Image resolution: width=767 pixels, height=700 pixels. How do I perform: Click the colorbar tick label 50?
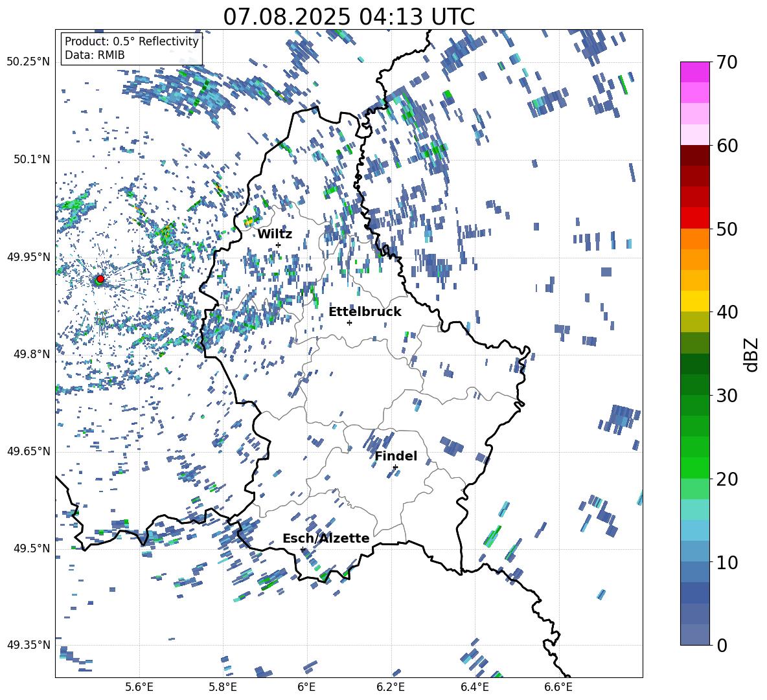727,229
